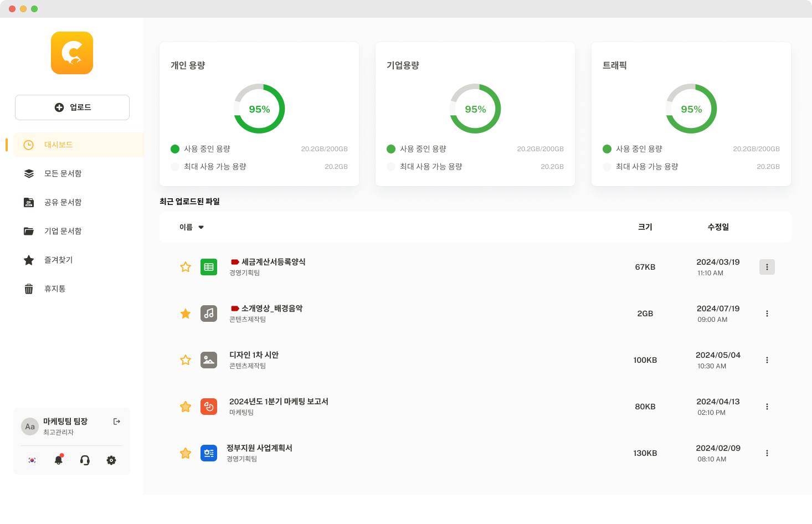Click the music file icon of 소개영상_배경음악

click(x=209, y=314)
